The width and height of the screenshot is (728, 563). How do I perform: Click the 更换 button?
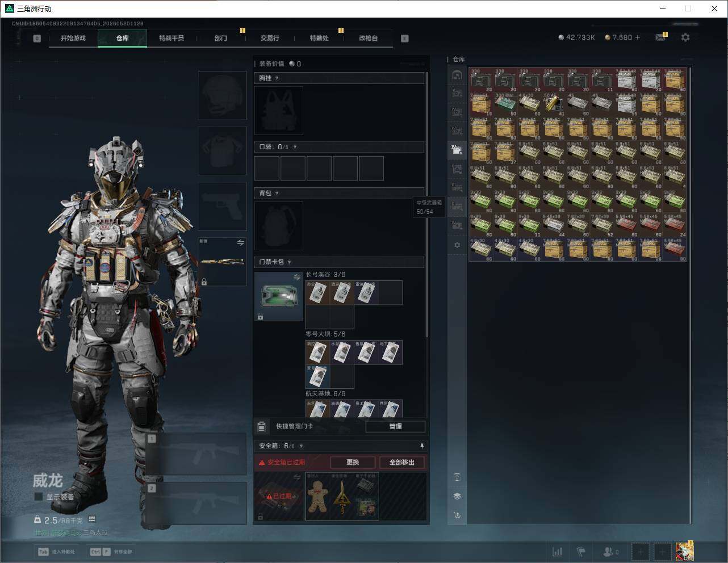[x=353, y=462]
